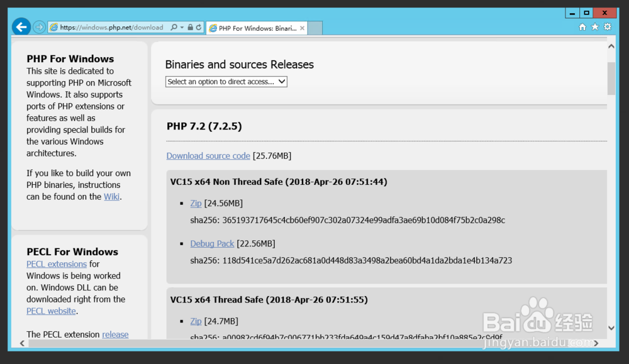629x364 pixels.
Task: Click the 'PECL For Windows' sidebar heading
Action: 72,251
